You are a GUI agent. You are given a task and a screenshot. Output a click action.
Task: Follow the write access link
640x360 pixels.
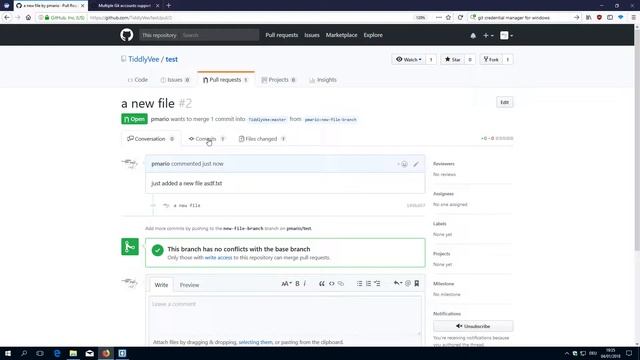tap(218, 258)
